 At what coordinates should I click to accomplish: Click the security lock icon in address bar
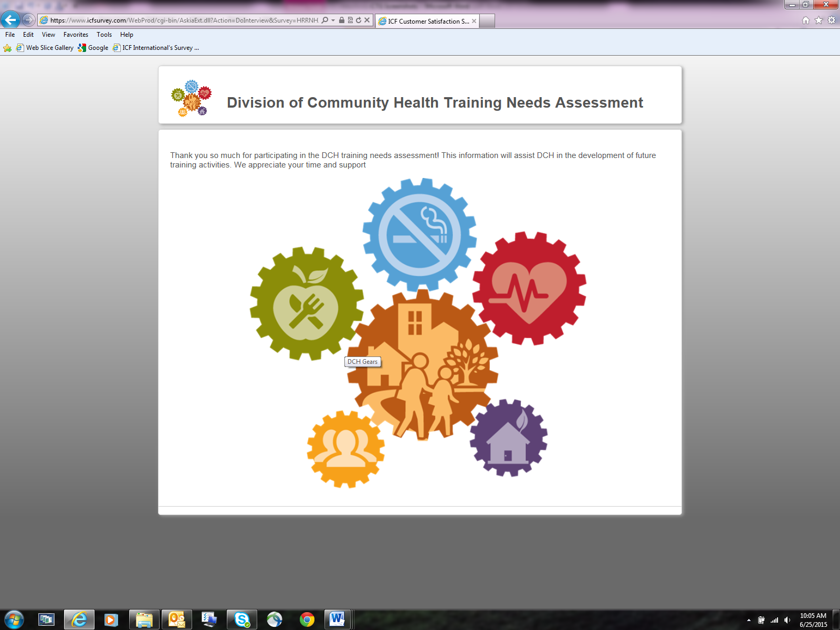(342, 20)
